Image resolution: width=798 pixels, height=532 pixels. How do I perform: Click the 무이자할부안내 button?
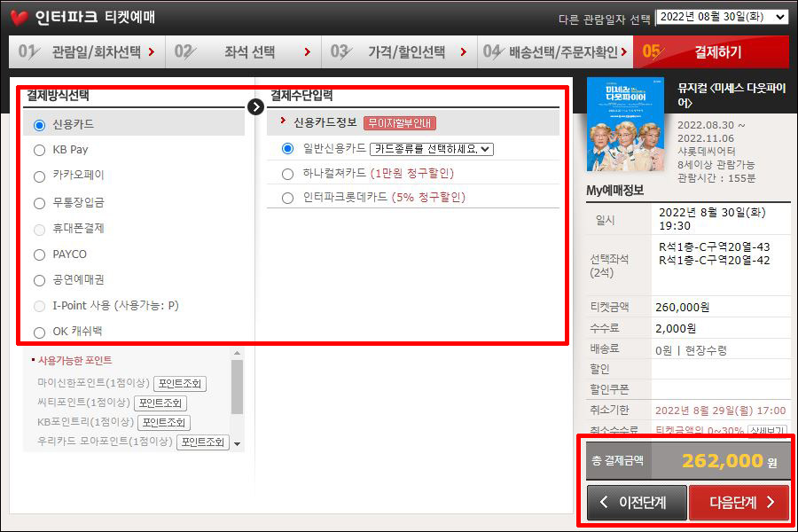(x=400, y=123)
